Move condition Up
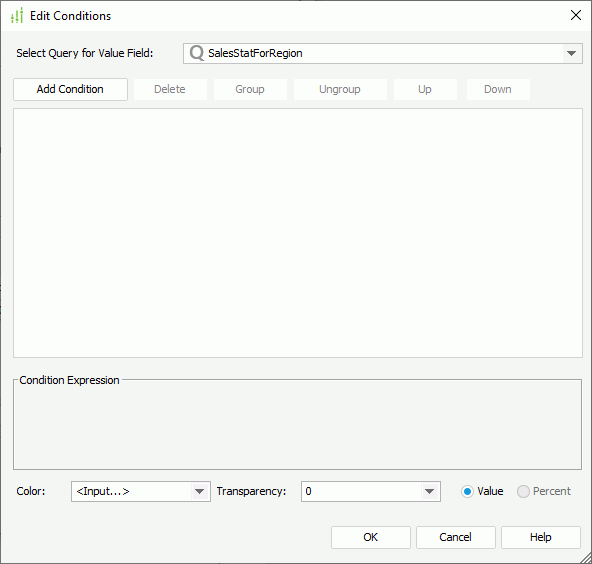This screenshot has height=564, width=592. [x=425, y=89]
